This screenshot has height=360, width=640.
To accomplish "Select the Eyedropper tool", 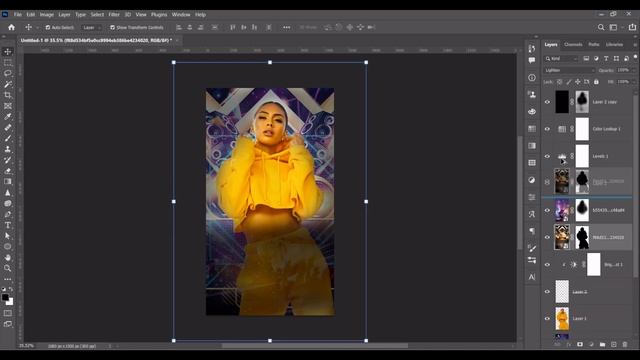I will [8, 117].
